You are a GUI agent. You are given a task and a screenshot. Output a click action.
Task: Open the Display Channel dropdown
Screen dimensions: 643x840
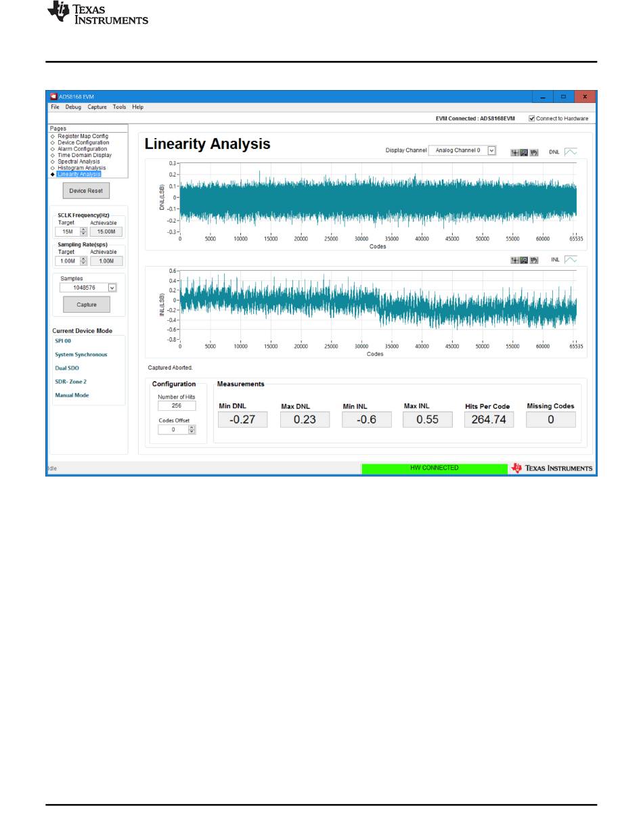point(462,150)
